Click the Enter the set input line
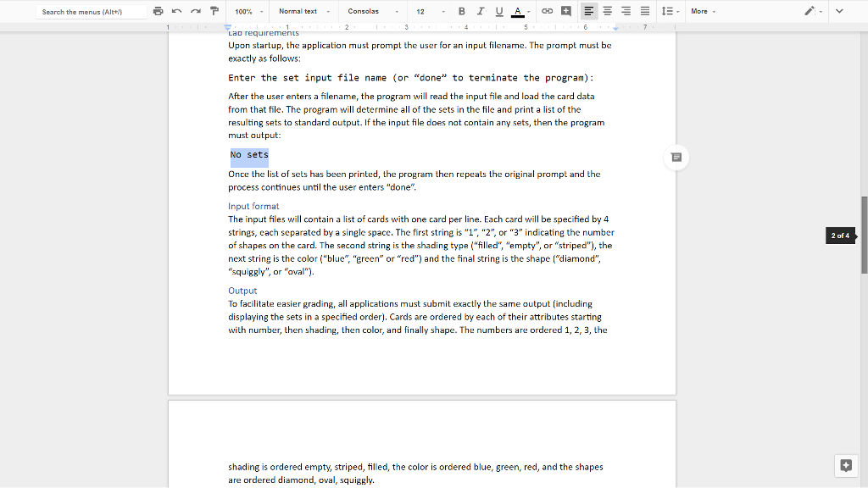The image size is (868, 488). pos(411,78)
